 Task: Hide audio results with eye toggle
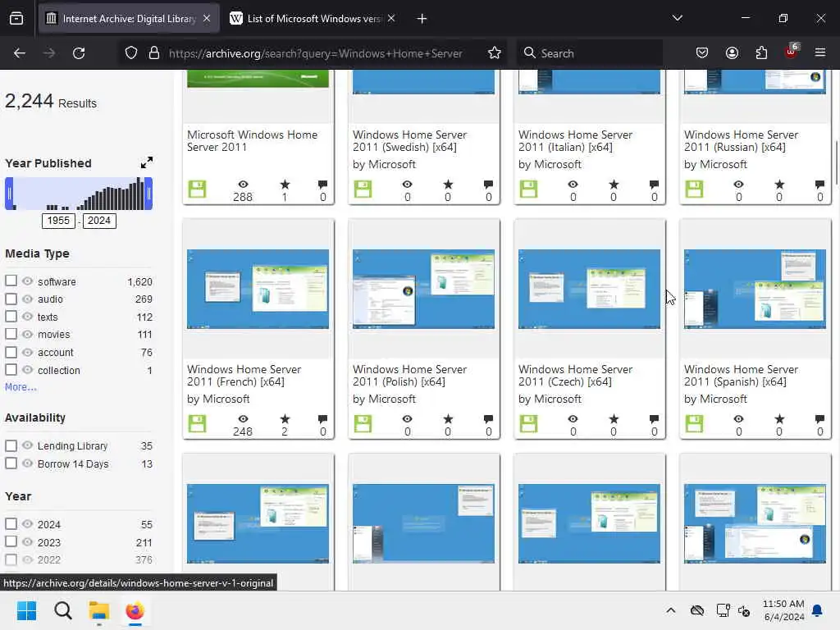click(x=27, y=299)
